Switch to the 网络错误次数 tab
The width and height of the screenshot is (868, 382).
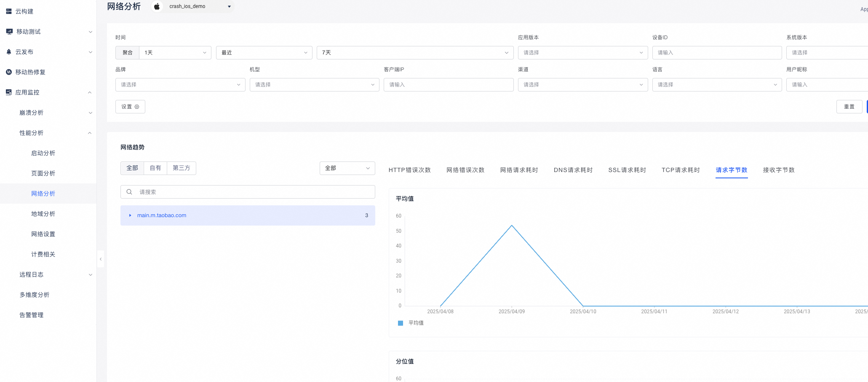coord(465,170)
